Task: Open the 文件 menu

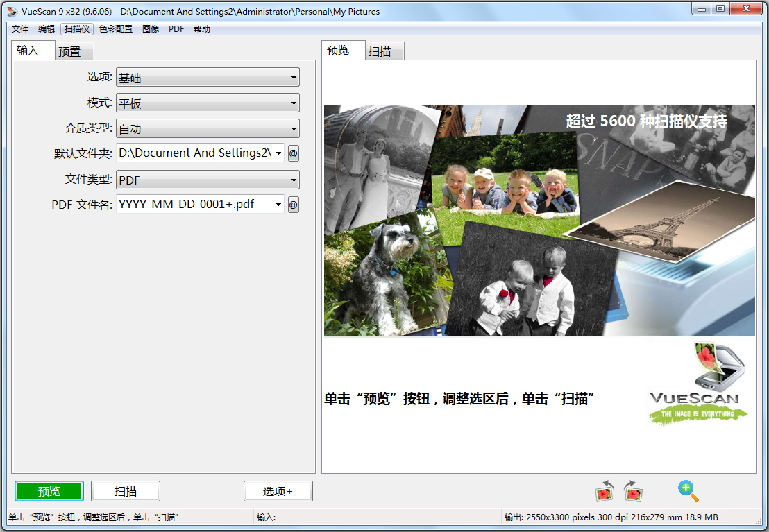Action: coord(20,29)
